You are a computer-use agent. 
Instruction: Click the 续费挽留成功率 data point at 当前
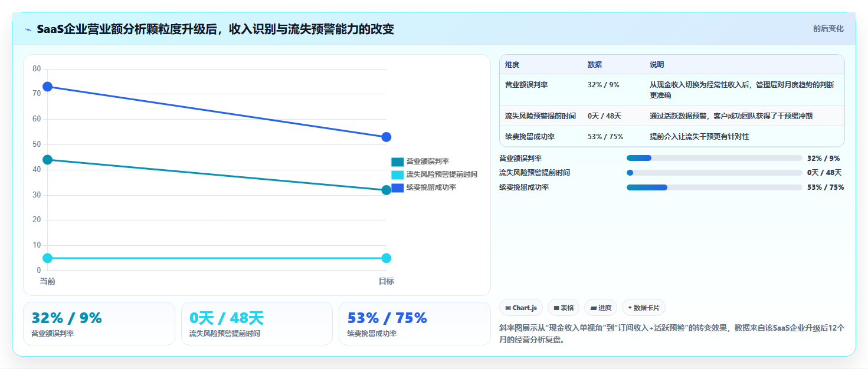(x=48, y=87)
